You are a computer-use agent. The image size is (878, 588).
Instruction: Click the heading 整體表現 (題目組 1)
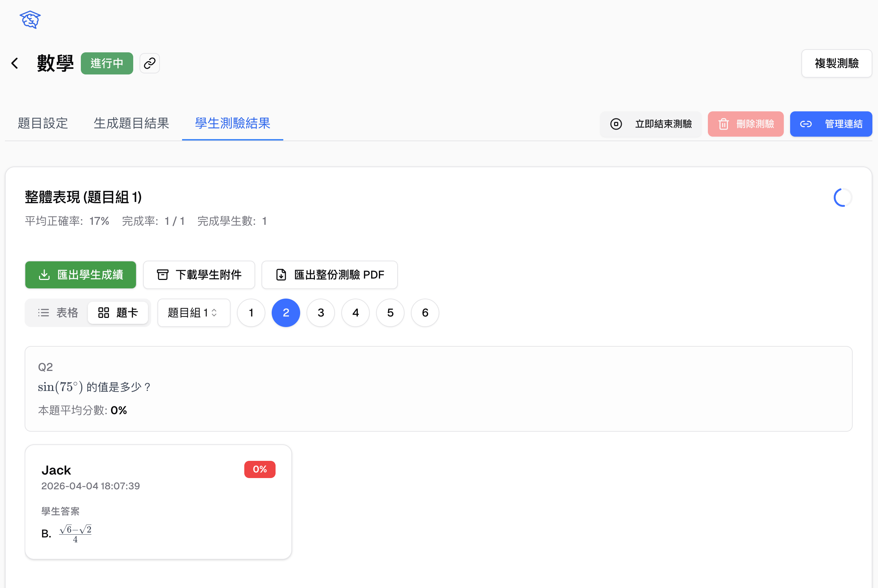point(83,197)
